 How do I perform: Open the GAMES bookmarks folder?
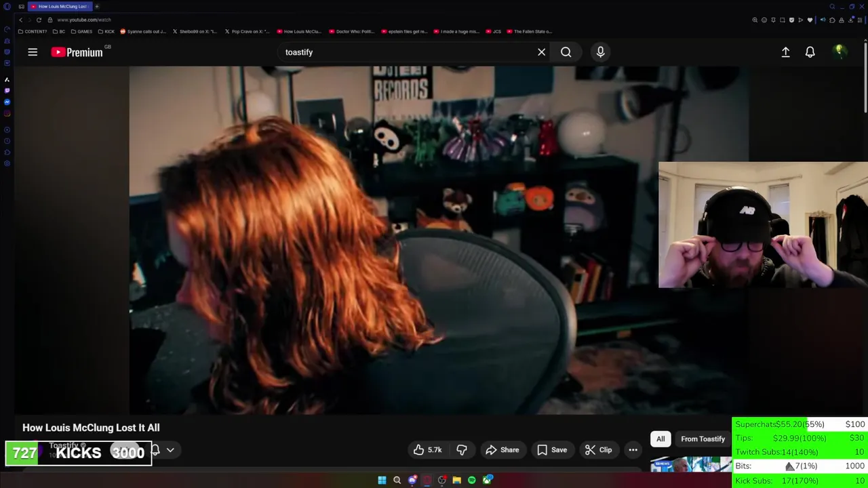(x=81, y=31)
